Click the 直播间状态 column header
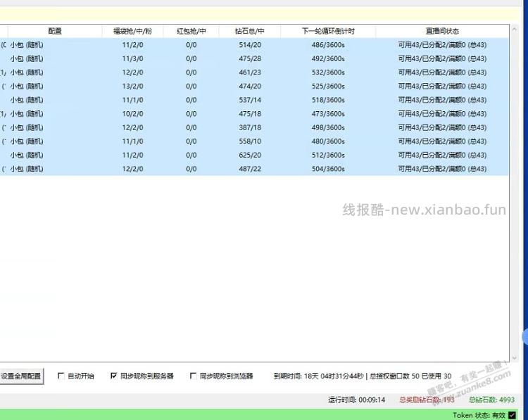The height and width of the screenshot is (420, 528). pyautogui.click(x=441, y=31)
